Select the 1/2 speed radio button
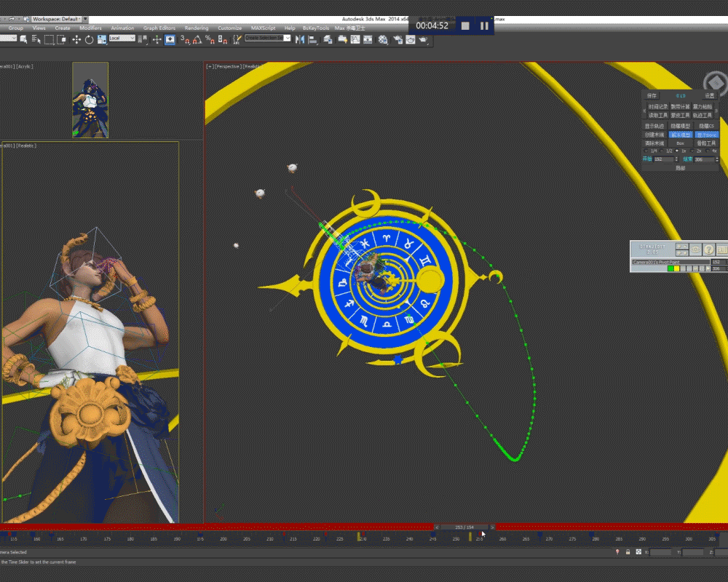 pyautogui.click(x=662, y=151)
